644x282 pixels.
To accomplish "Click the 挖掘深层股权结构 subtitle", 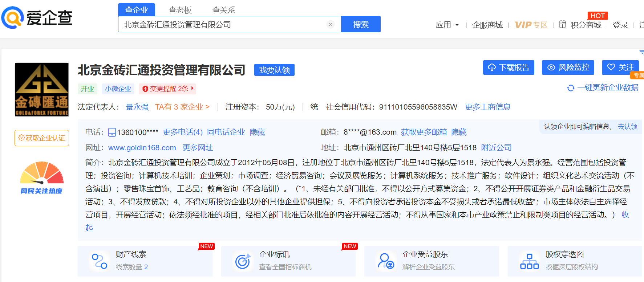I will click(572, 267).
